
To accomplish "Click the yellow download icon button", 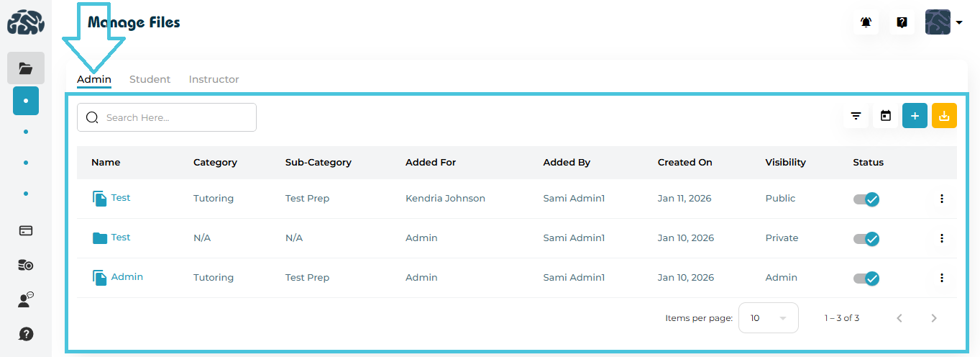I will click(x=944, y=116).
